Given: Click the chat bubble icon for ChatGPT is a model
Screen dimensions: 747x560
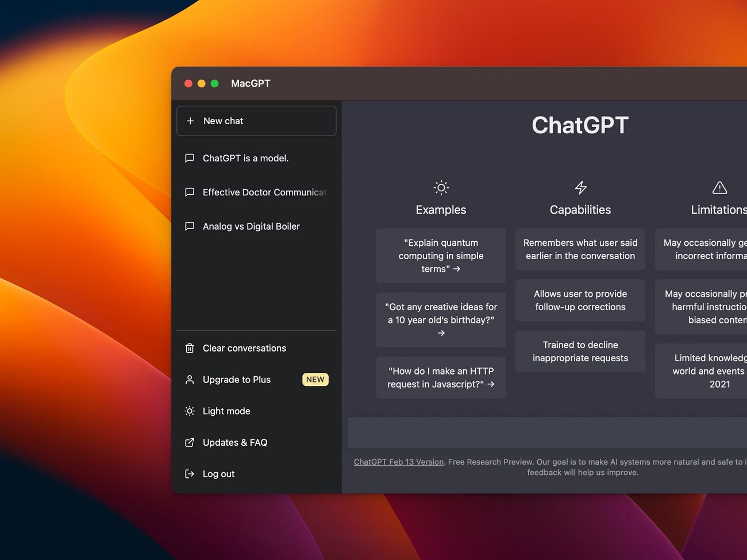Looking at the screenshot, I should click(x=190, y=158).
